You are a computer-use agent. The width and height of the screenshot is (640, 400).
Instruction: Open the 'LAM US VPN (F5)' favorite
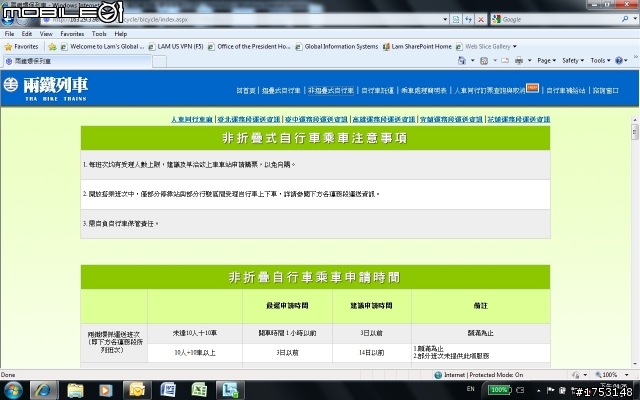(176, 47)
